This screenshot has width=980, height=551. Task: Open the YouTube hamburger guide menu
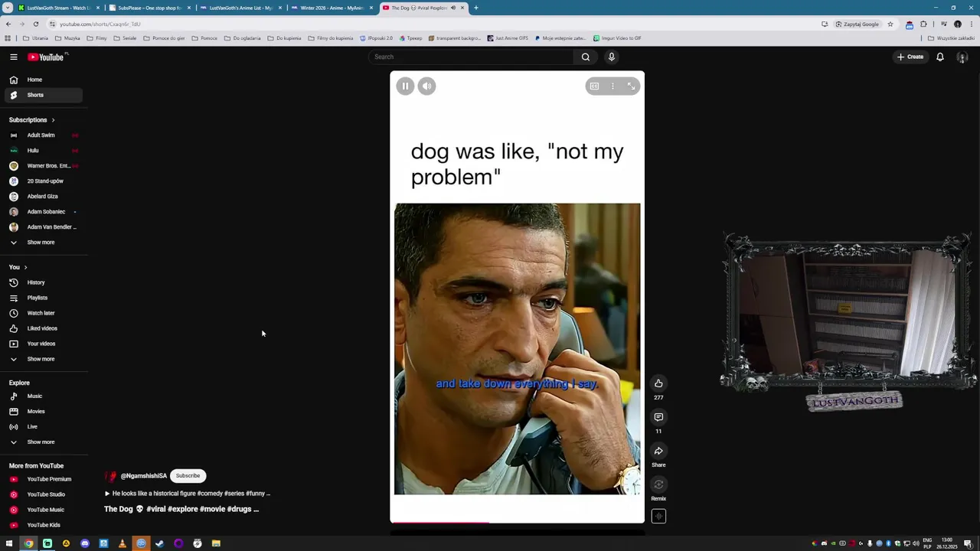[13, 57]
